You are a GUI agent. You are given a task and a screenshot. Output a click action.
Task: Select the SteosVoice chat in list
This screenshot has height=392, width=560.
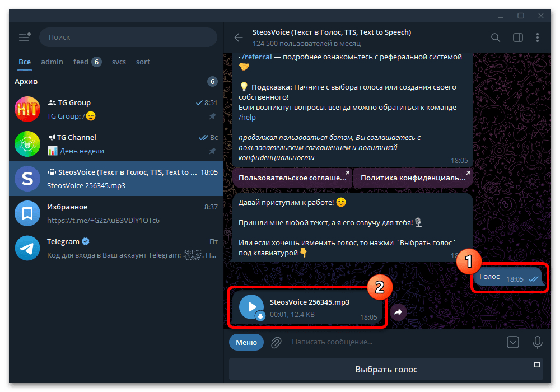point(116,179)
